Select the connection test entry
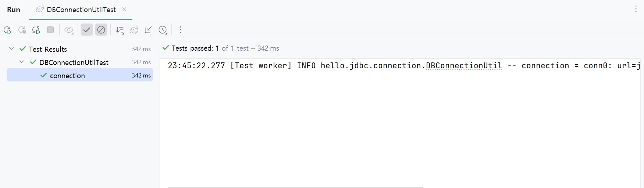The image size is (644, 188). click(x=67, y=76)
